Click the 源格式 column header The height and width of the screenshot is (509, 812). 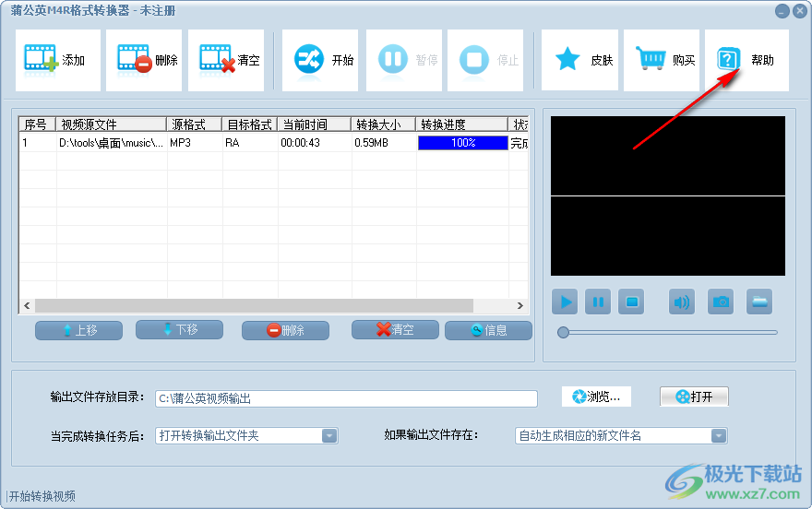[x=194, y=124]
